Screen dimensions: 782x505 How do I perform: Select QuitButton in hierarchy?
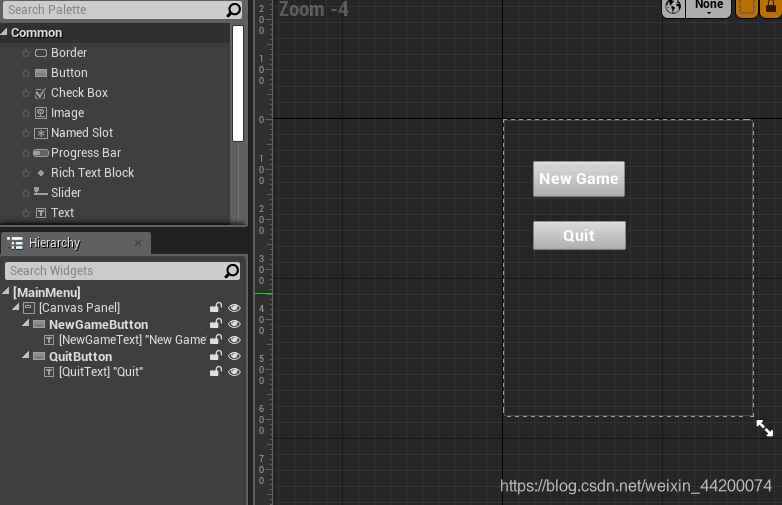[81, 356]
